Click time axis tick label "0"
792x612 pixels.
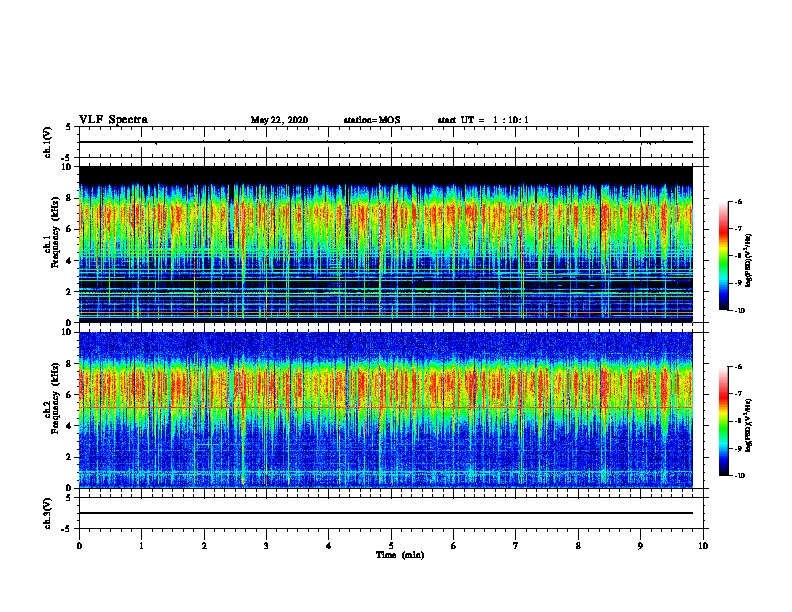pos(79,546)
